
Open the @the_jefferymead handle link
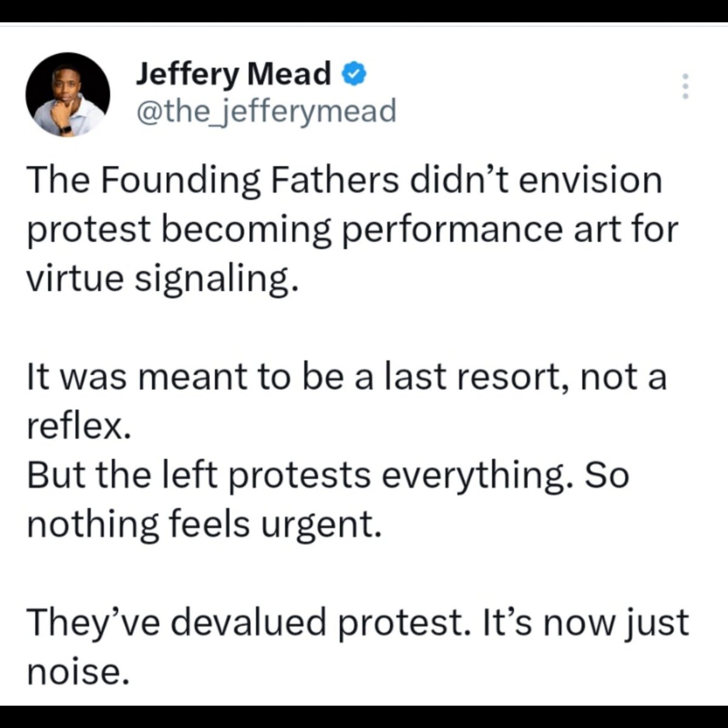[266, 110]
